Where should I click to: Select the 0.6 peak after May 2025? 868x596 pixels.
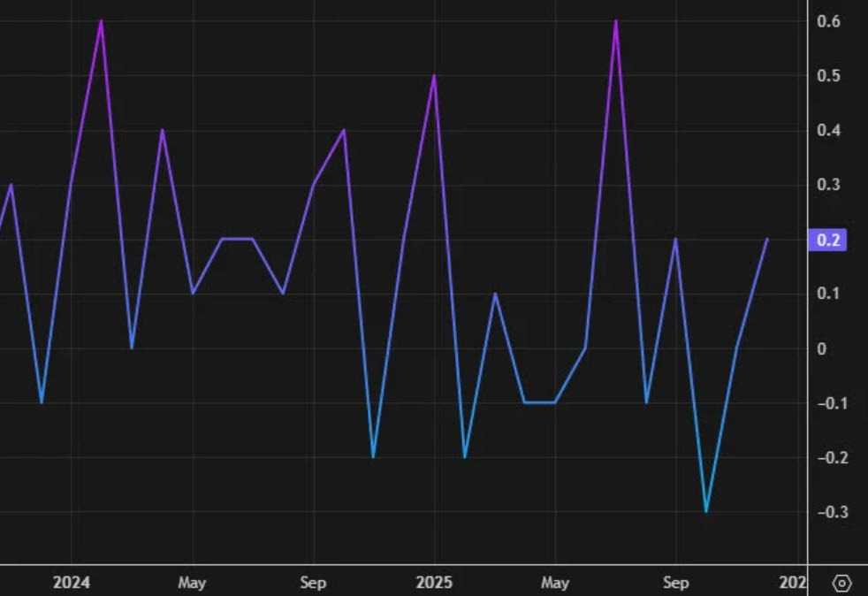(x=616, y=18)
